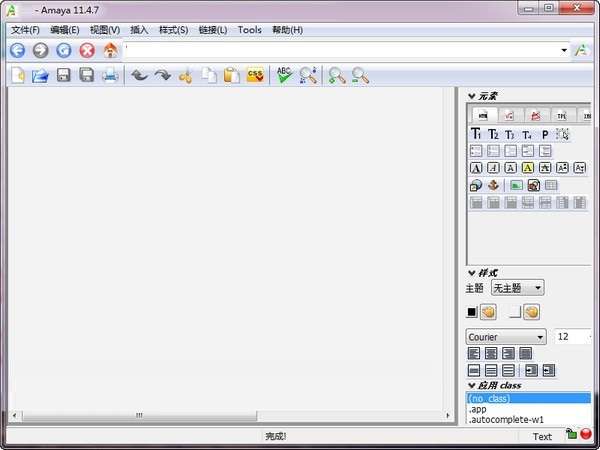Apply emphasis with italic A icon
The image size is (600, 450).
tap(493, 168)
